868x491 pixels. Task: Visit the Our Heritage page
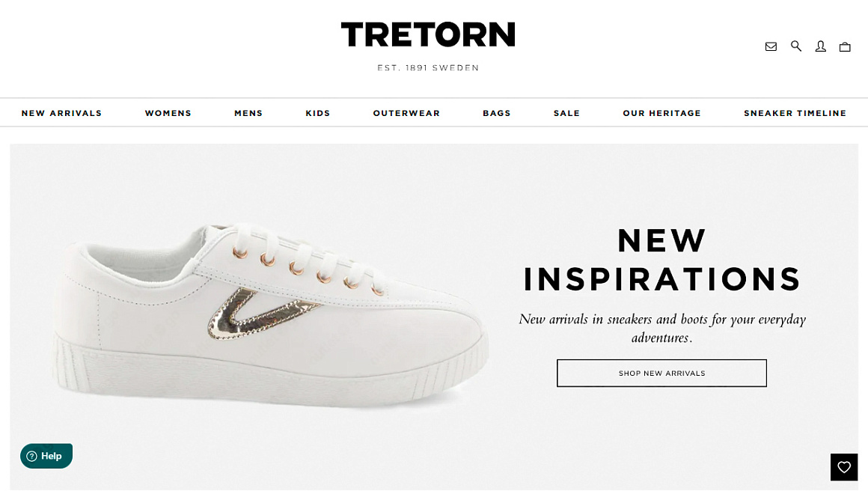[661, 113]
